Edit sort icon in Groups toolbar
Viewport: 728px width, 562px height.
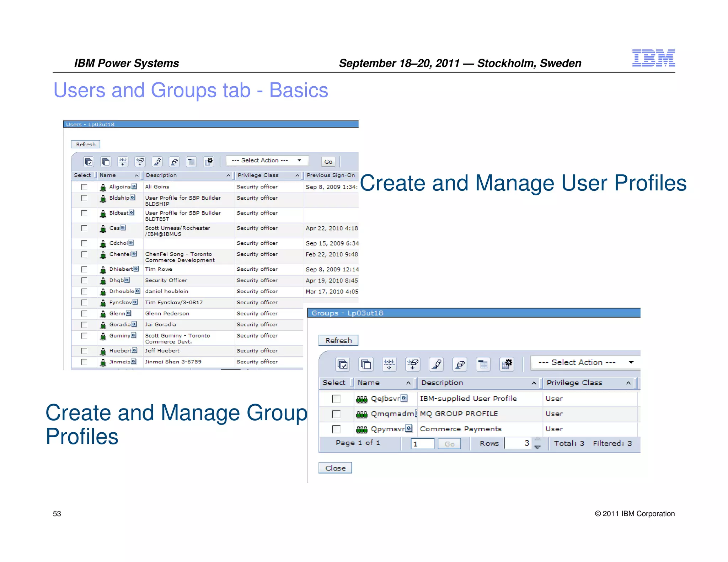coord(437,364)
